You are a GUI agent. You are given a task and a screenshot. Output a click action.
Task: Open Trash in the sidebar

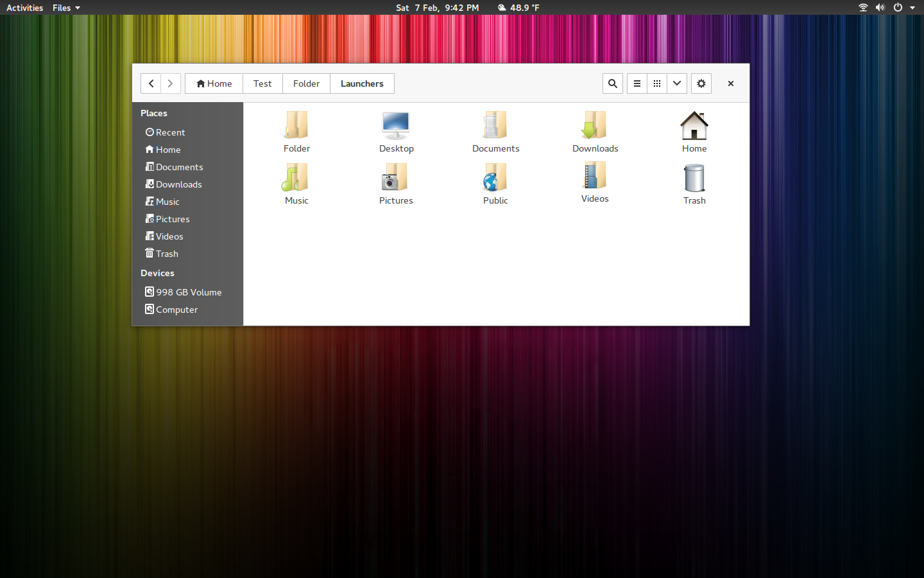click(187, 254)
